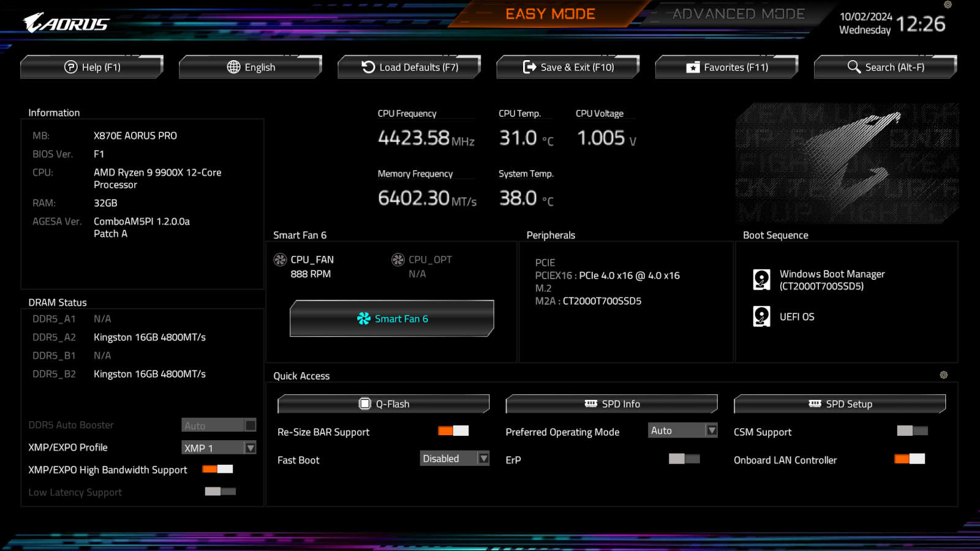Click CPU Temp value 31.0

pos(518,138)
